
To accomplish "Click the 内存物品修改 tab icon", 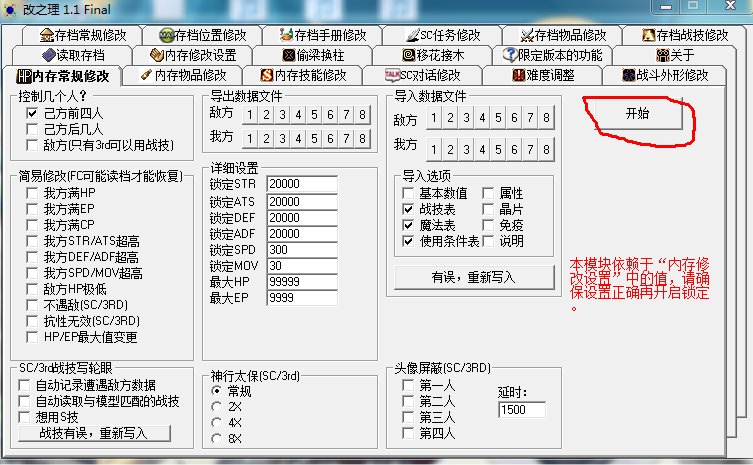I will click(146, 75).
